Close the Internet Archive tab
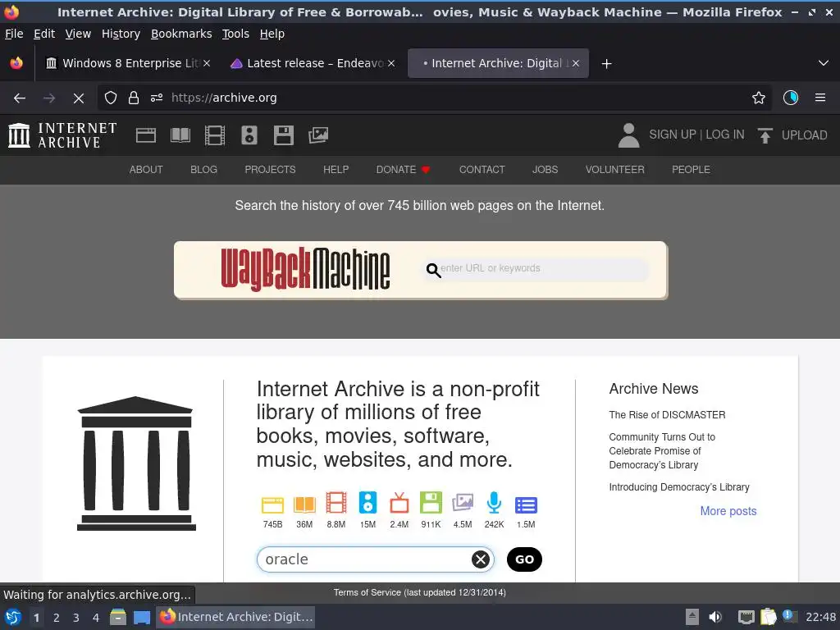Viewport: 840px width, 630px height. (x=575, y=63)
